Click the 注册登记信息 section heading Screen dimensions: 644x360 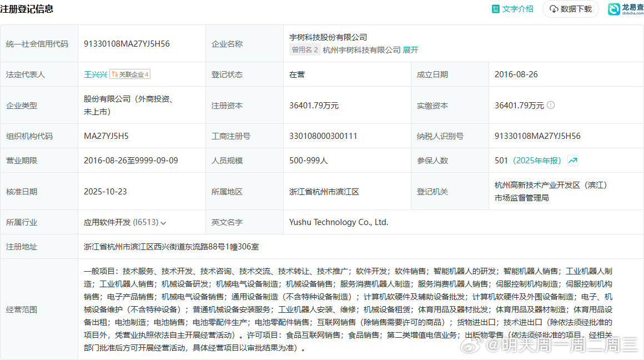click(x=27, y=9)
